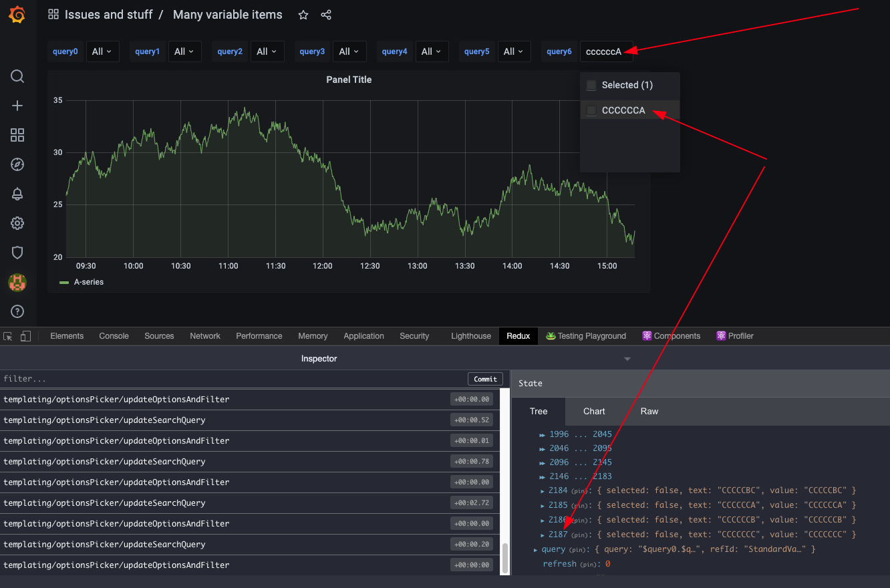Check the CCCCCCA option checkbox
890x588 pixels.
click(591, 110)
